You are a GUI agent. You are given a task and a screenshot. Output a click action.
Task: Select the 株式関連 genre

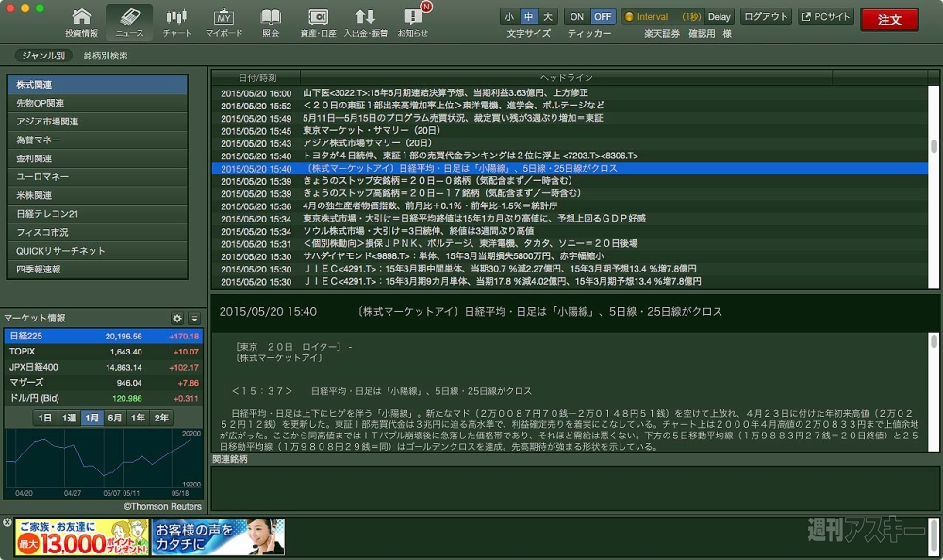[97, 85]
